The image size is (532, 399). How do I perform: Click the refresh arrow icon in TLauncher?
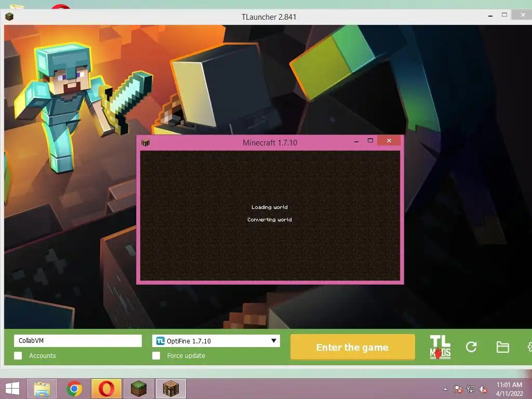tap(471, 347)
